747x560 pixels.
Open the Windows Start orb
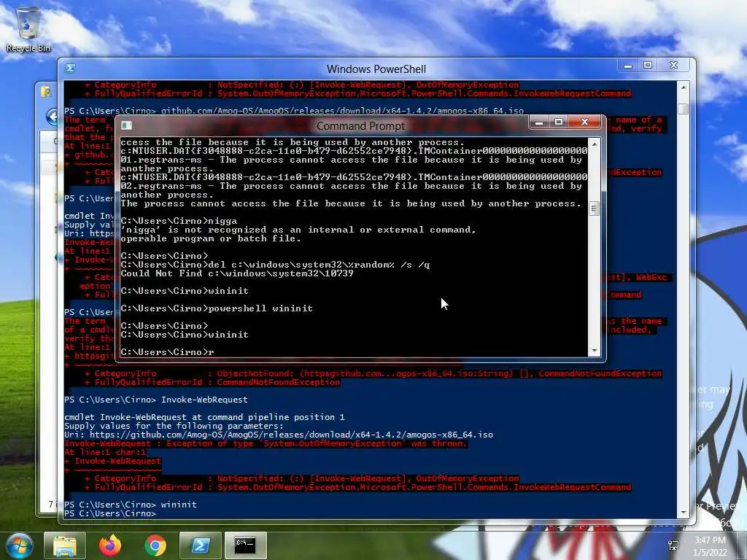click(x=19, y=545)
